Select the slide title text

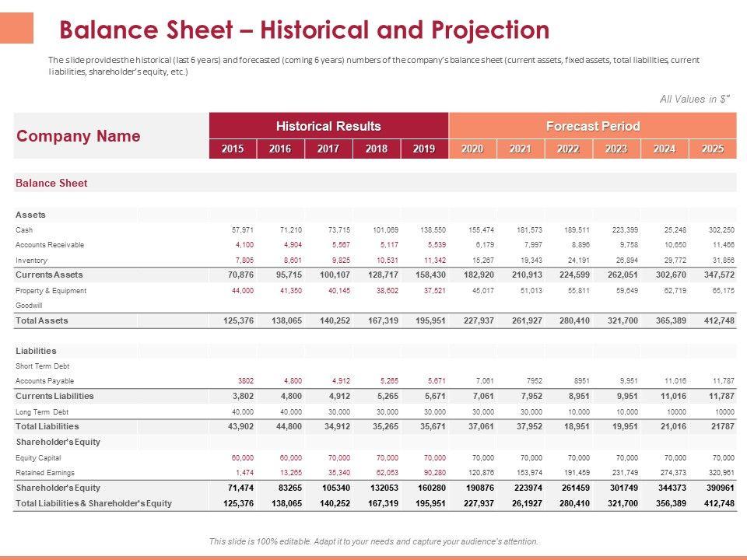[304, 30]
